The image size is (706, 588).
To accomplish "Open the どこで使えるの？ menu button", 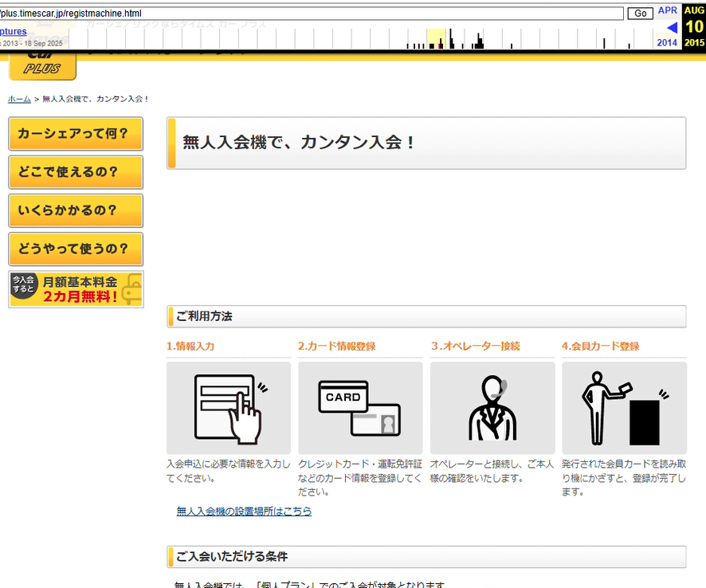I will 76,172.
